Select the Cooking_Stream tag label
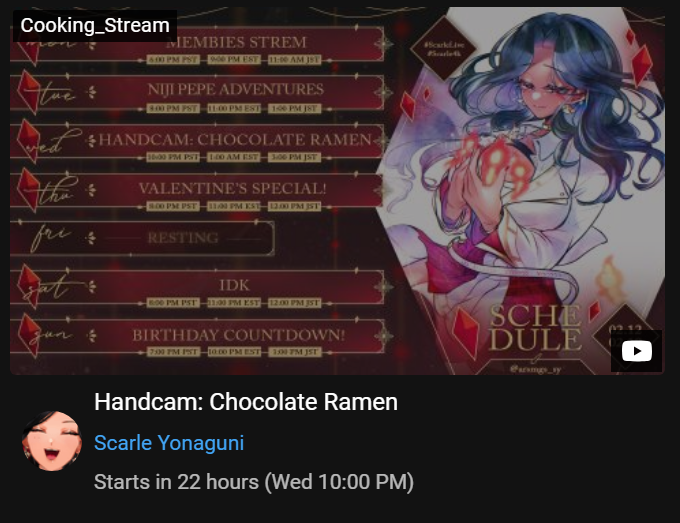The image size is (680, 523). click(95, 26)
